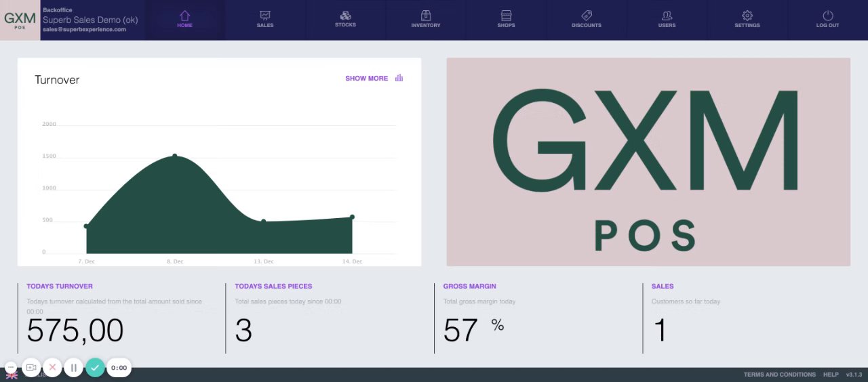This screenshot has height=382, width=868.
Task: Select the SETTINGS menu label
Action: click(x=747, y=25)
